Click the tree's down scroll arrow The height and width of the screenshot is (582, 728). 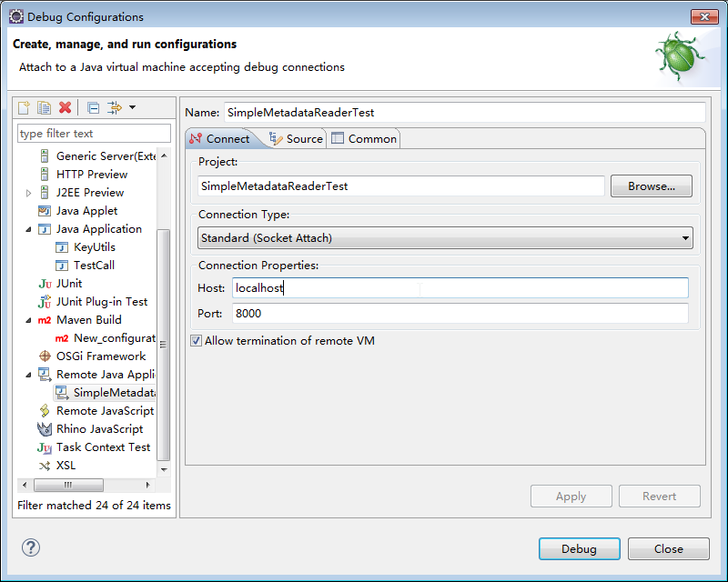pos(164,469)
